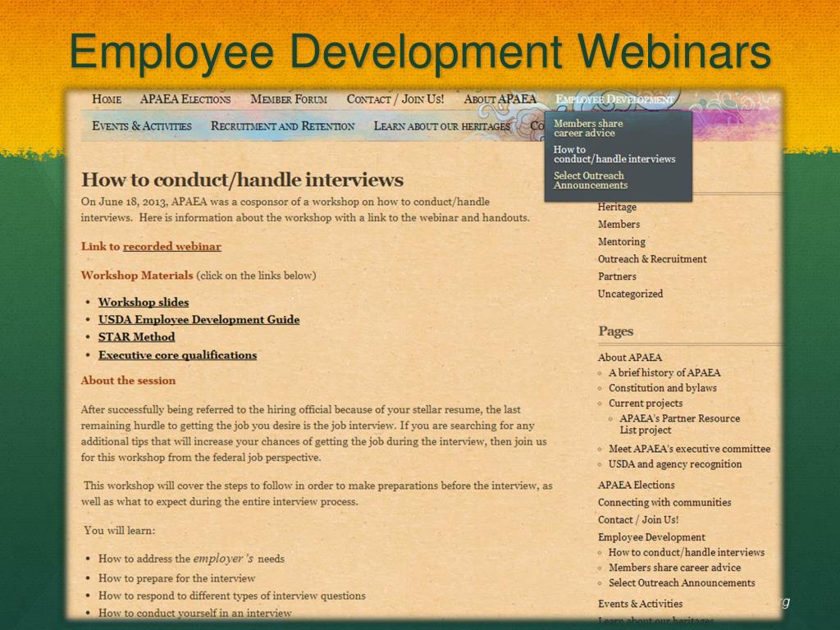Viewport: 840px width, 630px height.
Task: Open the Mentoring category
Action: click(622, 242)
